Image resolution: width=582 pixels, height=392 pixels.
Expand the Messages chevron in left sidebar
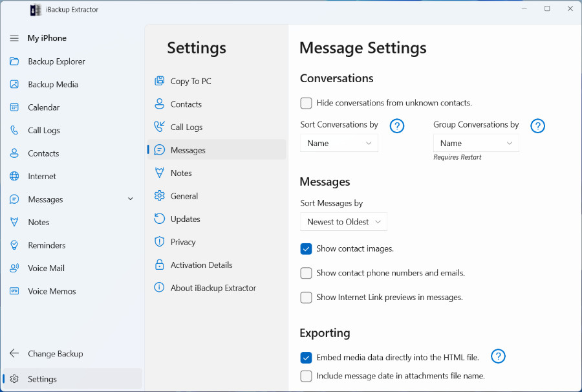[130, 199]
